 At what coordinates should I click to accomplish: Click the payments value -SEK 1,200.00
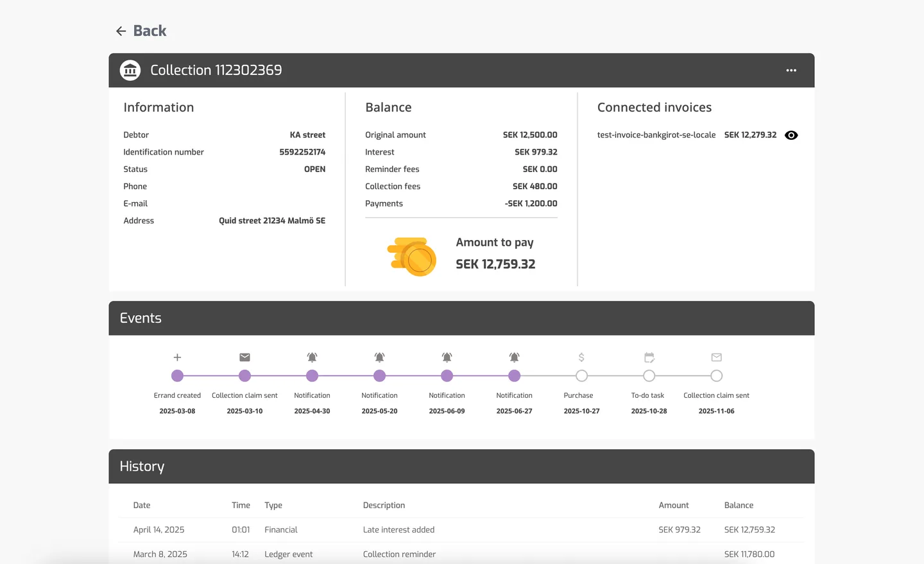(531, 203)
